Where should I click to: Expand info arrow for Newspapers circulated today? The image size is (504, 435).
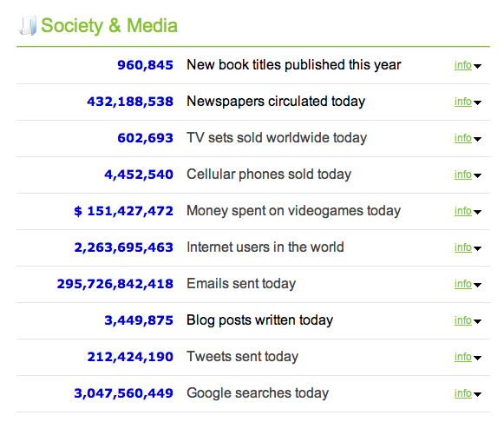pos(477,102)
